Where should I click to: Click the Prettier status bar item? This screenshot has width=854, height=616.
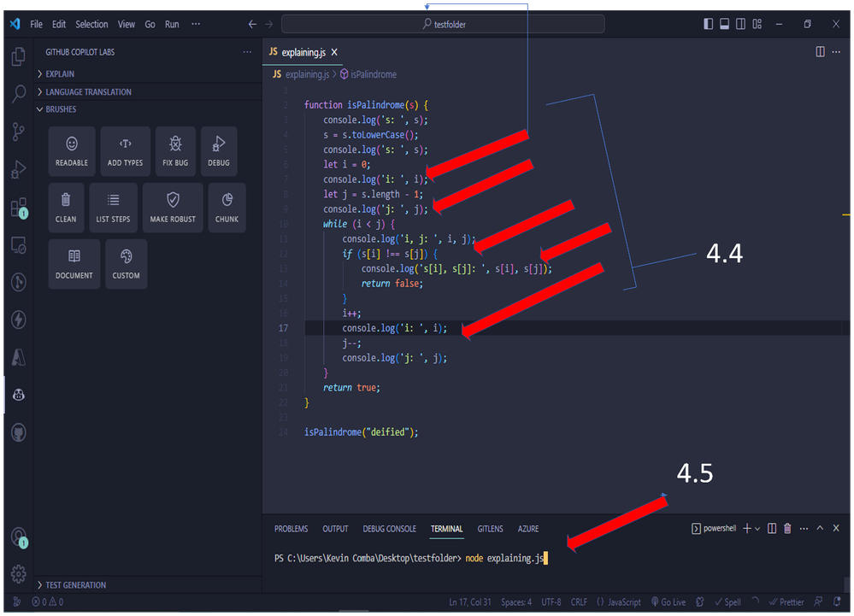pos(786,601)
